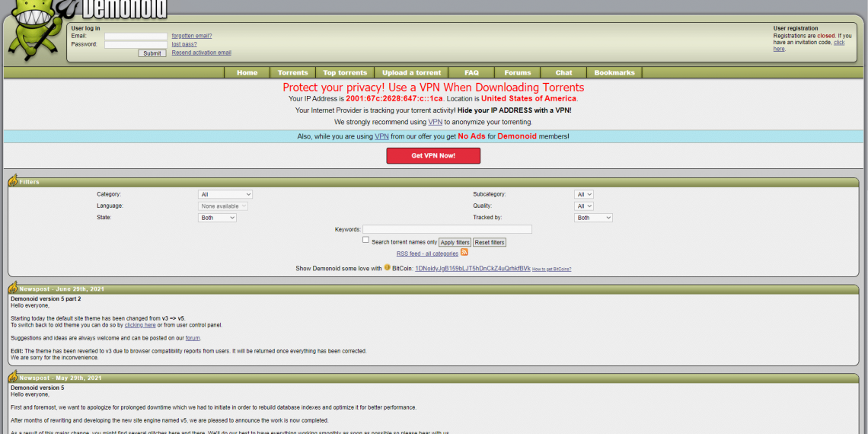Click 'clicking here' old theme link
This screenshot has height=434, width=868.
point(140,325)
